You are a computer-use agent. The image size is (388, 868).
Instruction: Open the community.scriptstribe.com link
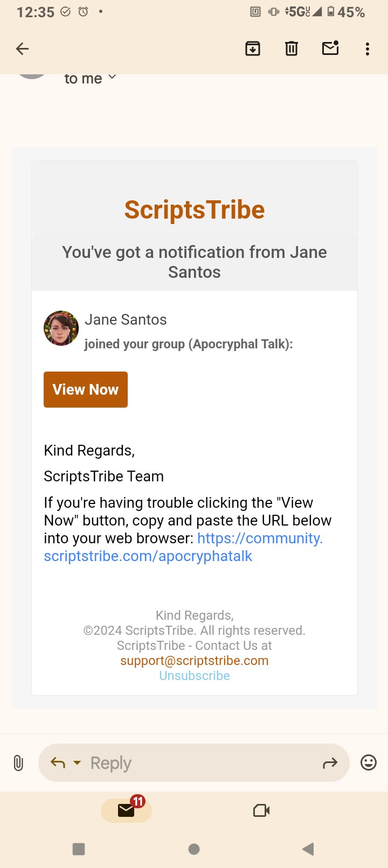[x=183, y=547]
